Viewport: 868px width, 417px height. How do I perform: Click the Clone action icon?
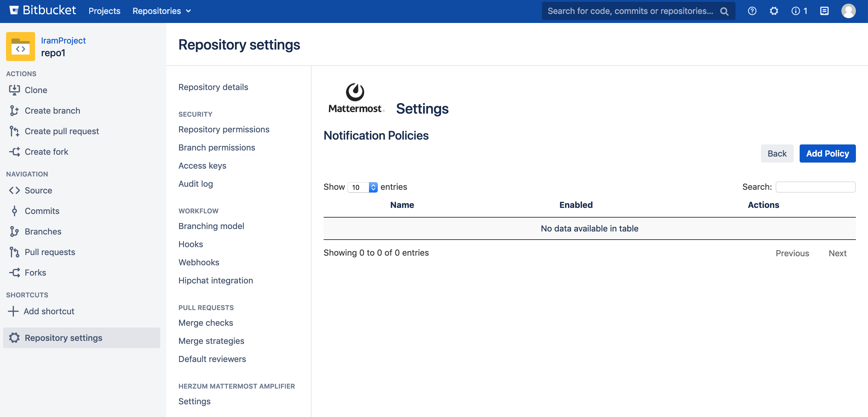coord(15,90)
